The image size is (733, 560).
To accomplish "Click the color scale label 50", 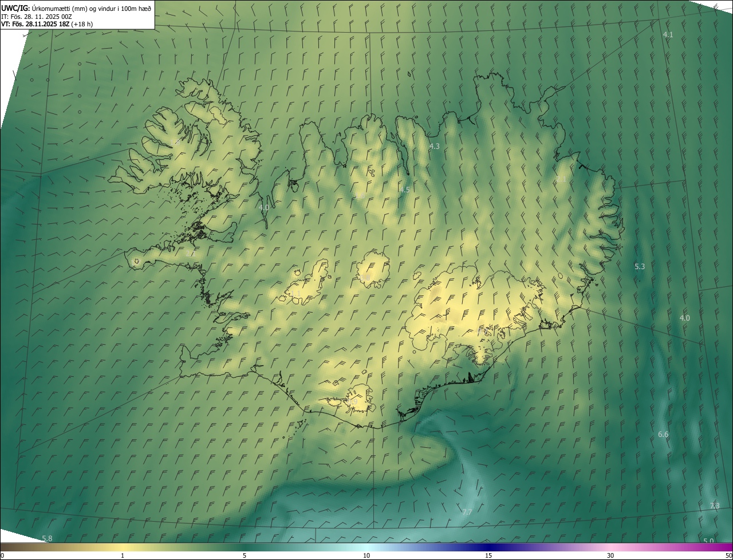I will pos(729,556).
